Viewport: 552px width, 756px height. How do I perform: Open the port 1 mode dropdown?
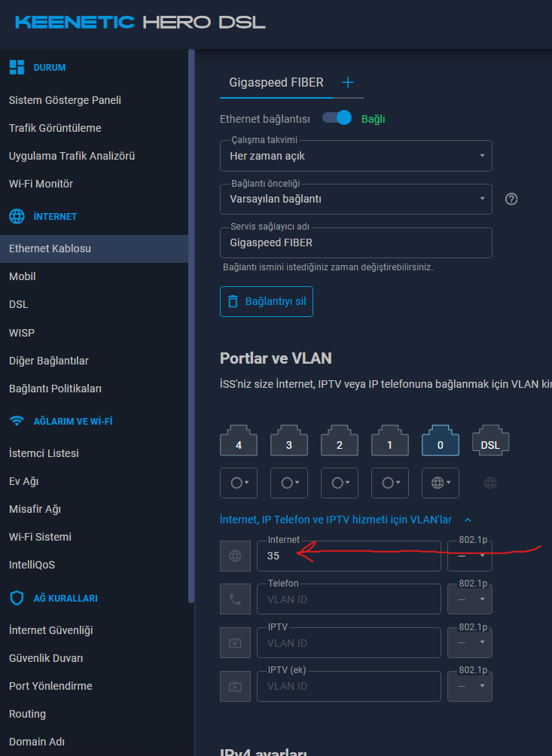point(389,483)
